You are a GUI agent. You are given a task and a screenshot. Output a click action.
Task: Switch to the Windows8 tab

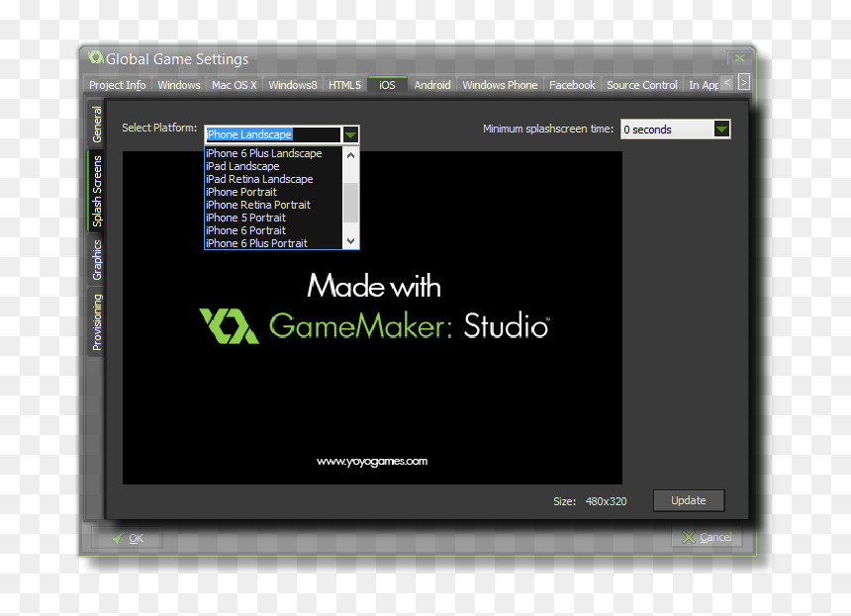(293, 85)
